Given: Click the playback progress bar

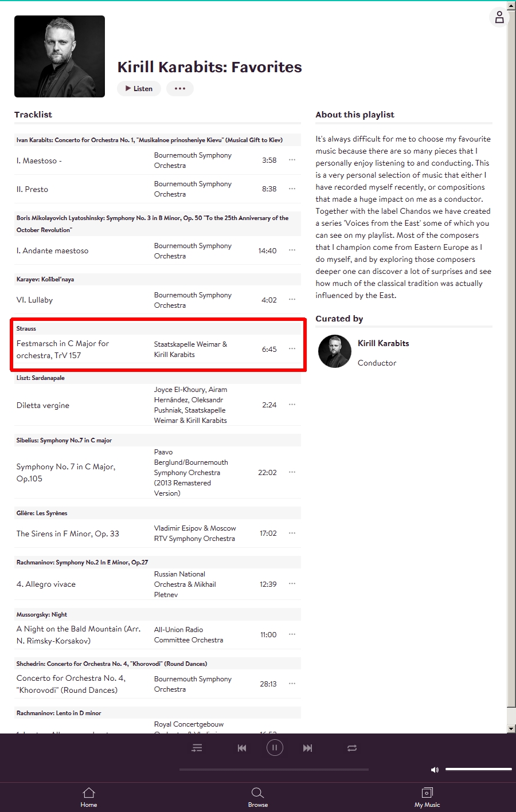Looking at the screenshot, I should click(x=274, y=770).
